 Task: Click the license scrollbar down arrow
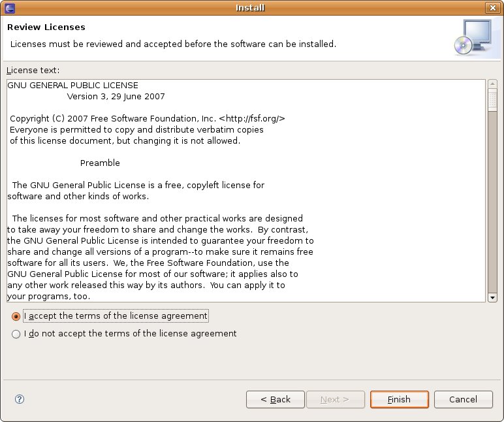point(492,298)
